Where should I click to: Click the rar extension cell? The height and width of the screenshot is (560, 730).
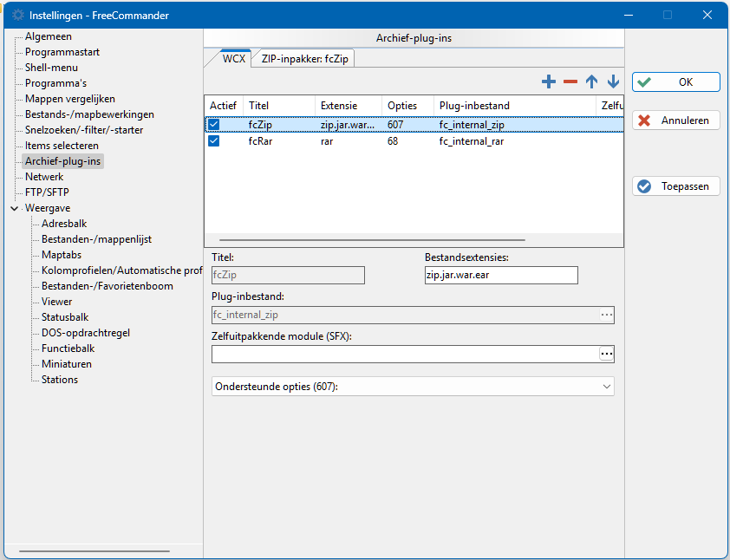[326, 141]
